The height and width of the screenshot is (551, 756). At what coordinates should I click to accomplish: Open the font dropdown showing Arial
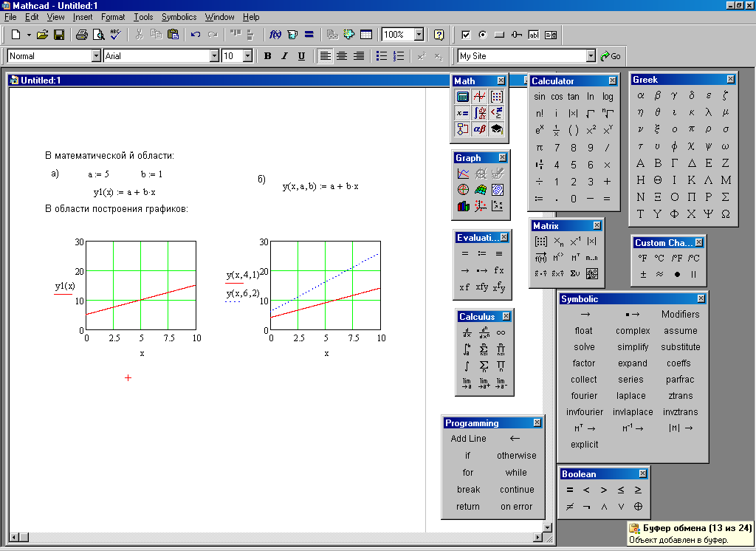[215, 56]
